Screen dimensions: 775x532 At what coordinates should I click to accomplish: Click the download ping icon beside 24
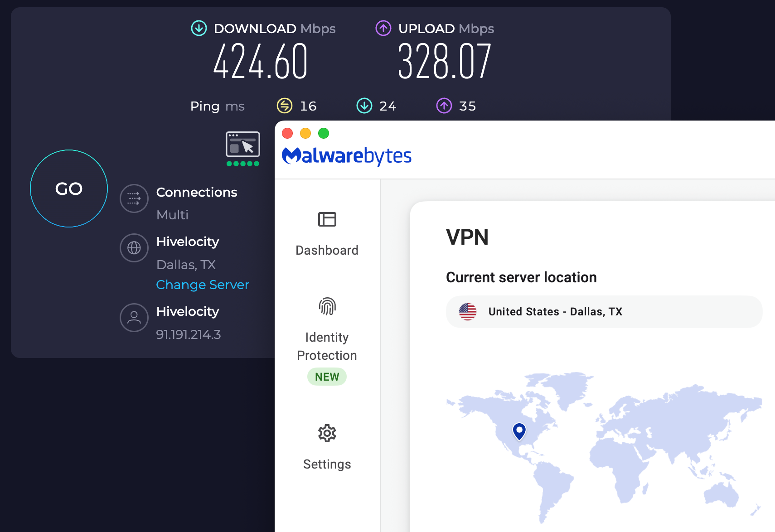click(x=364, y=106)
